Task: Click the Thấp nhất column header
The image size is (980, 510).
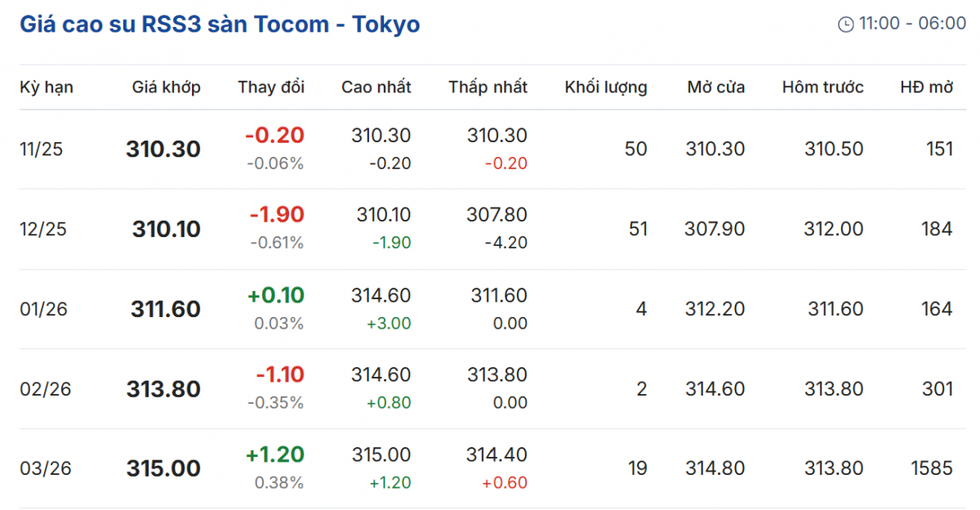Action: (488, 87)
